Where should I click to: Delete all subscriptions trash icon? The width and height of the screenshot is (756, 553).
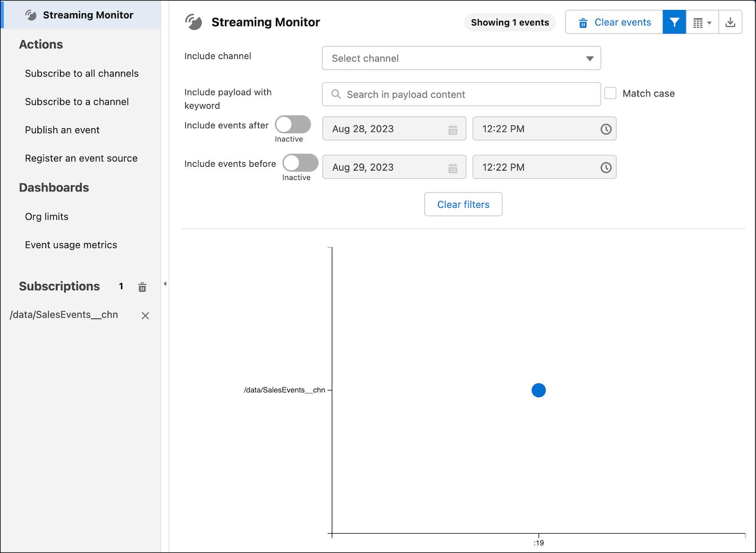[x=142, y=287]
